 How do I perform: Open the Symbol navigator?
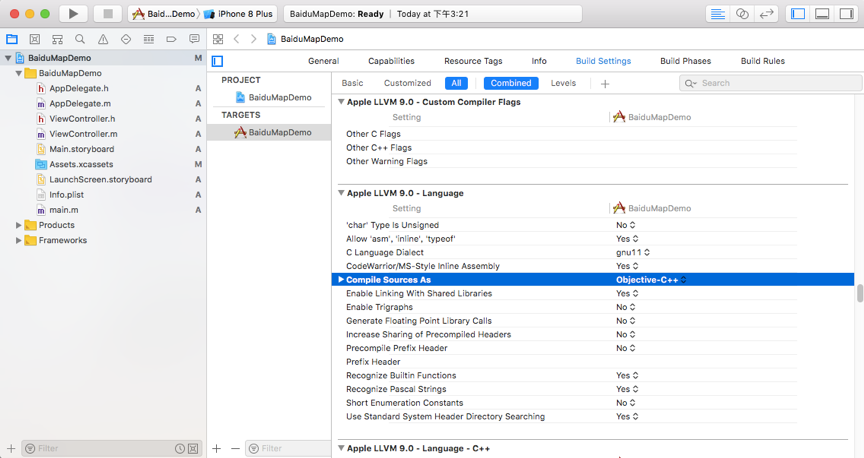pos(57,39)
